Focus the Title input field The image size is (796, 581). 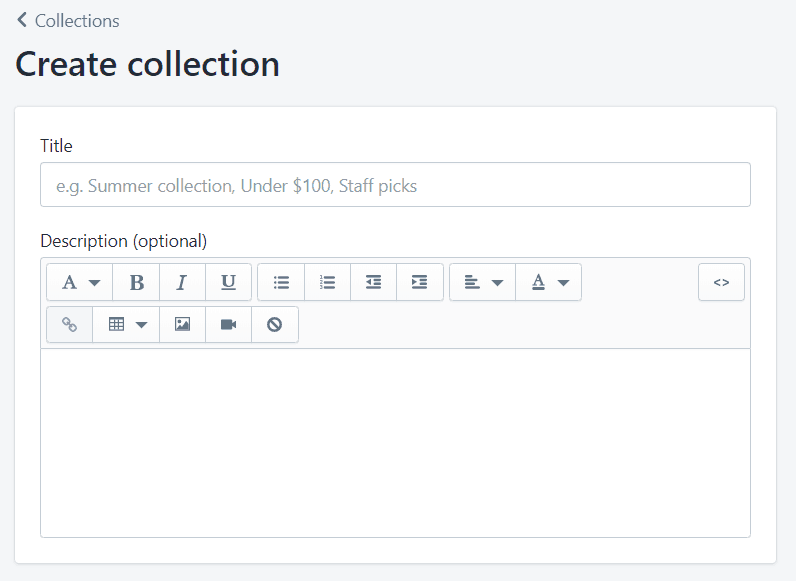(x=395, y=185)
